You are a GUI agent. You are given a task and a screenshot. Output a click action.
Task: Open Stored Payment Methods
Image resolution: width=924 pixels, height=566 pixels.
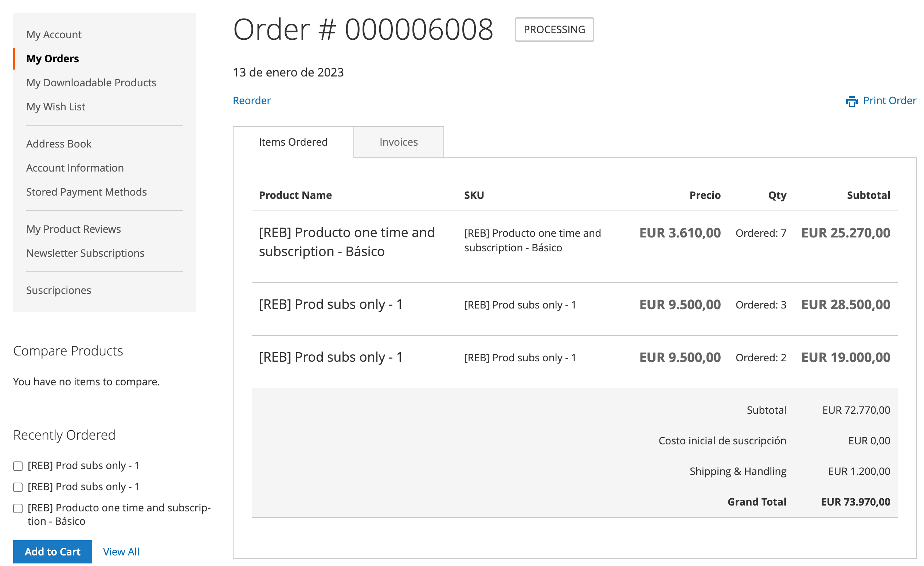click(x=86, y=192)
